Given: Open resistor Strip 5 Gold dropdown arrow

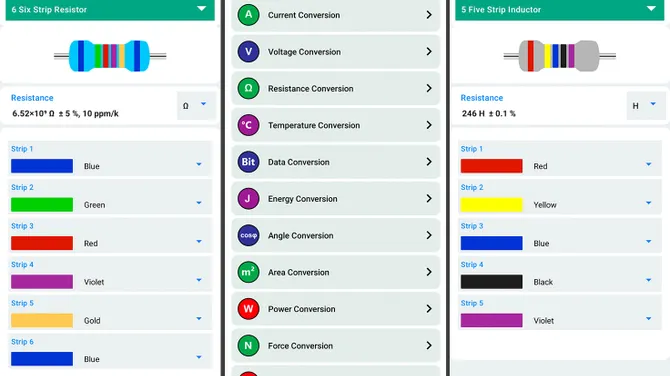Looking at the screenshot, I should [199, 319].
